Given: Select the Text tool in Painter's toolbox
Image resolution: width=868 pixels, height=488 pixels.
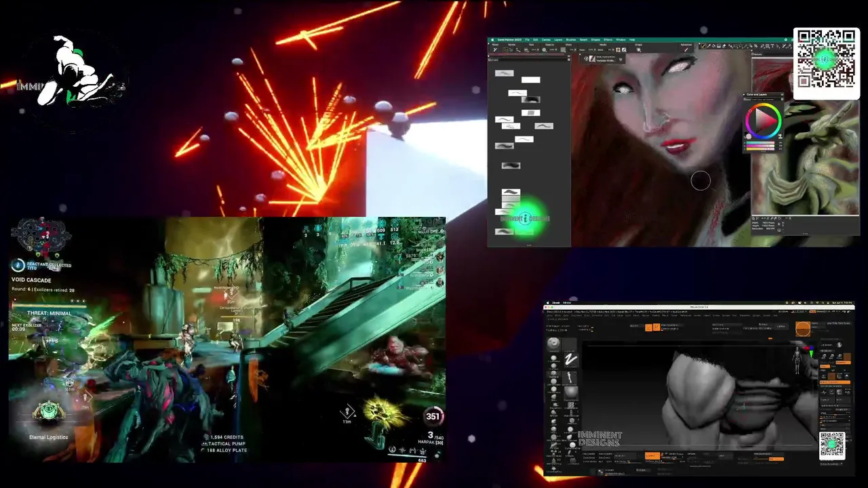Looking at the screenshot, I should (772, 46).
